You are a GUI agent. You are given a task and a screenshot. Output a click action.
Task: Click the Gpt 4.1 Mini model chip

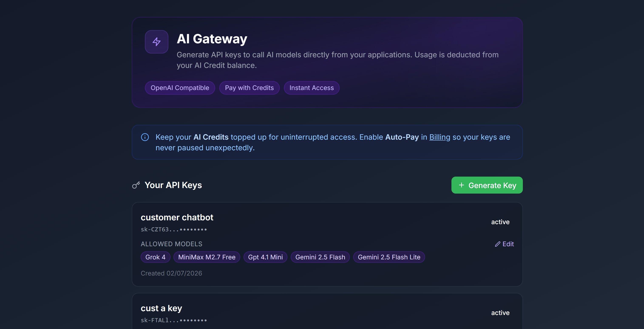point(265,257)
